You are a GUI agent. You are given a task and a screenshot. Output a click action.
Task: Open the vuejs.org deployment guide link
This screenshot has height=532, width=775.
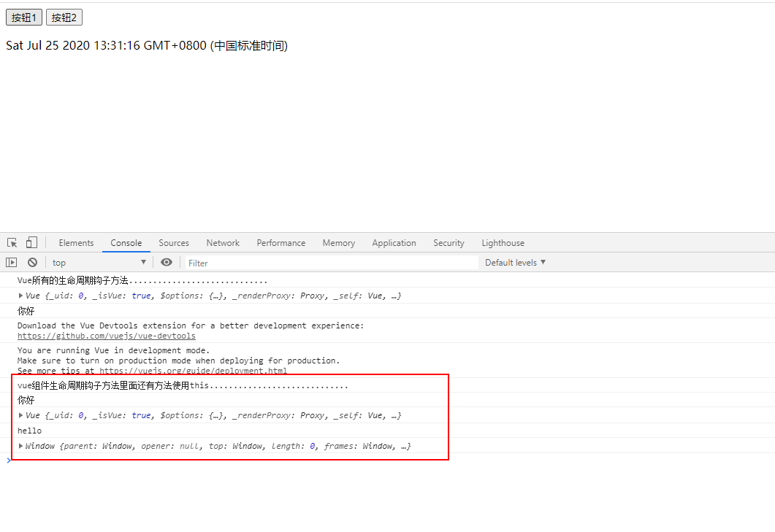pyautogui.click(x=193, y=371)
